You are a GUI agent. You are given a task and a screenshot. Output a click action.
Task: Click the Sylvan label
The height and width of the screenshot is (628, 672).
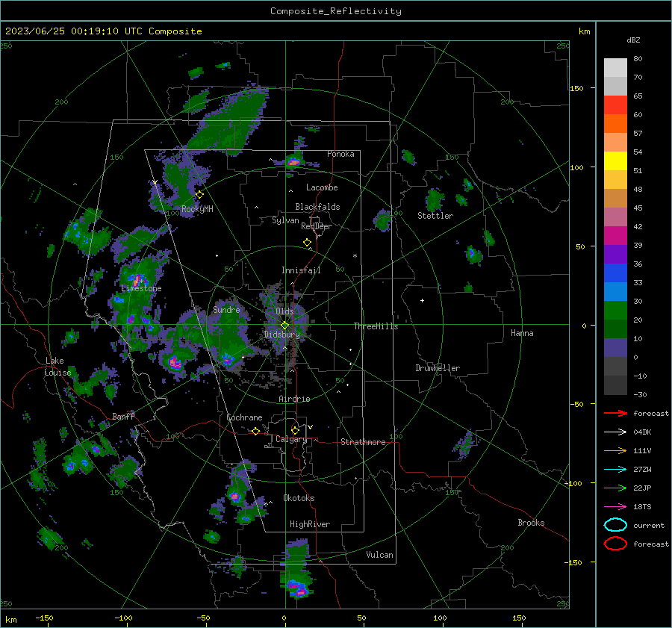pos(285,220)
